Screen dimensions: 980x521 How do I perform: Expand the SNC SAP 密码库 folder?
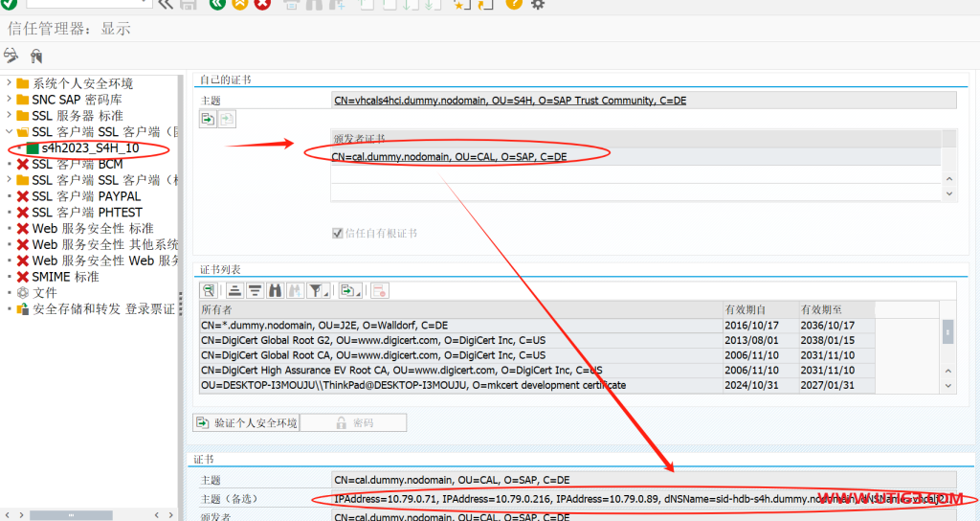[9, 100]
